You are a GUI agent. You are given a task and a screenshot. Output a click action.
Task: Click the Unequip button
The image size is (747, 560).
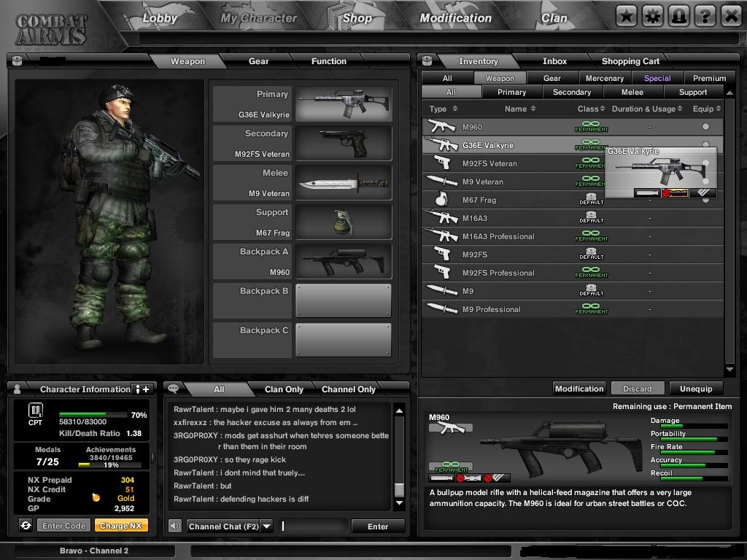click(x=695, y=389)
